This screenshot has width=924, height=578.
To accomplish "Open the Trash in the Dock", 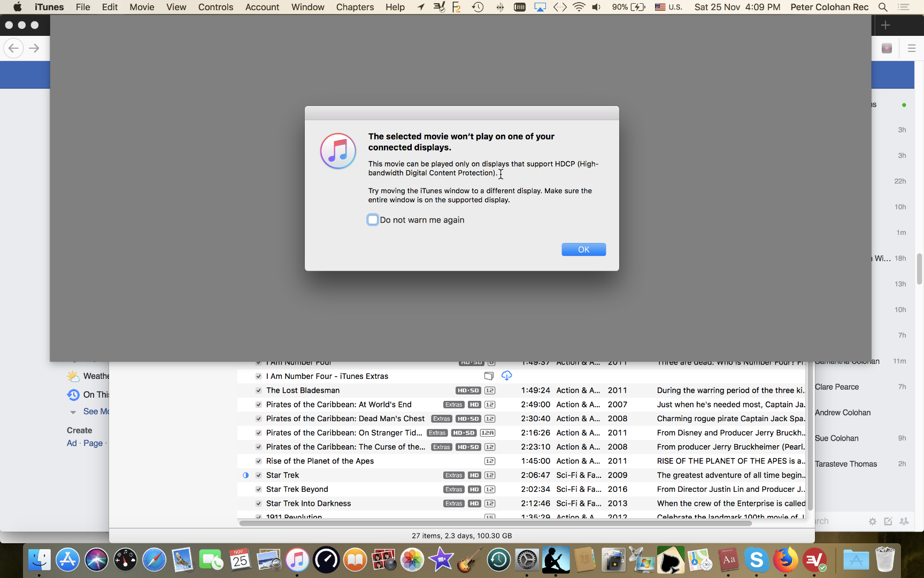I will click(885, 560).
